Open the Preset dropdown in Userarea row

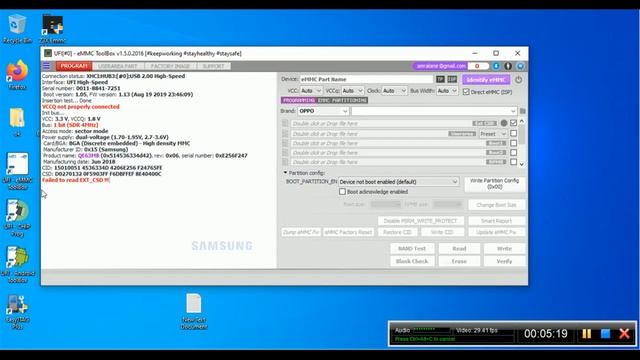[x=493, y=134]
